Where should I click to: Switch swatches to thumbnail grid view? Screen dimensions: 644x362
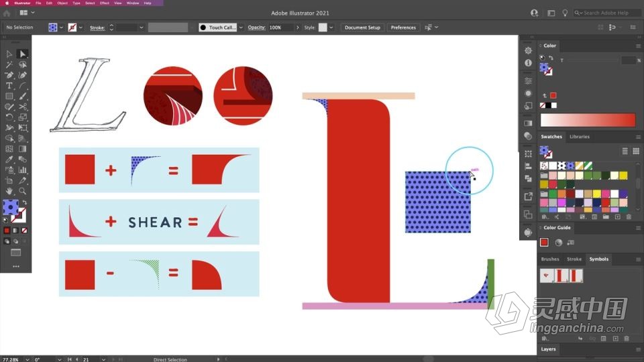636,151
